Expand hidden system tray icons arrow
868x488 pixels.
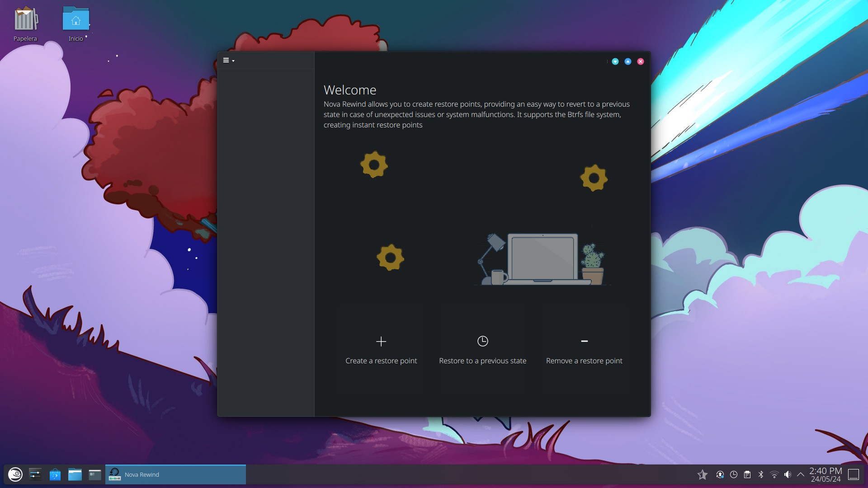[x=801, y=474]
